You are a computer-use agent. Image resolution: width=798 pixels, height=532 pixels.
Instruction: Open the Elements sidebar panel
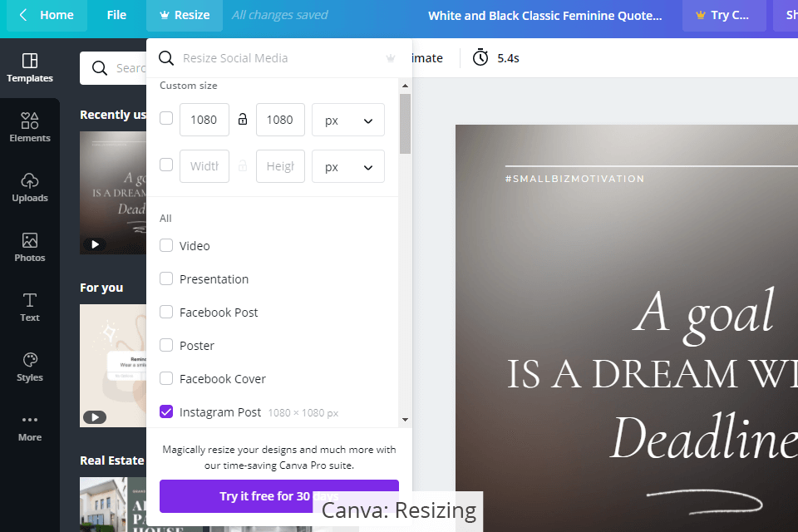[x=30, y=128]
